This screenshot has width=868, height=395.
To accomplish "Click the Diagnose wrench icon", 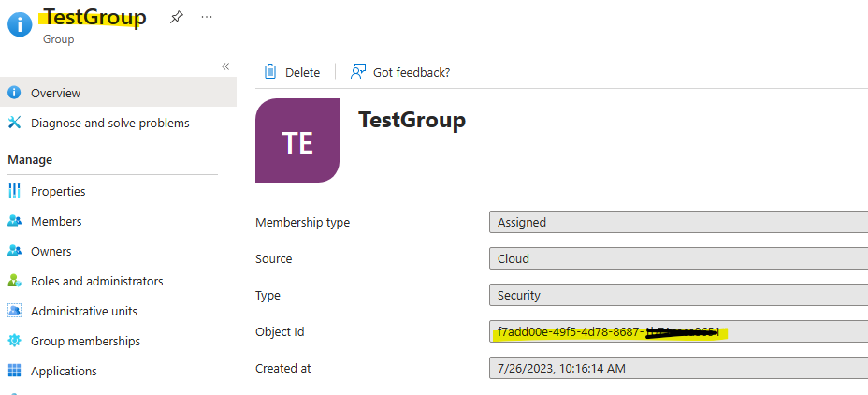I will pyautogui.click(x=14, y=123).
